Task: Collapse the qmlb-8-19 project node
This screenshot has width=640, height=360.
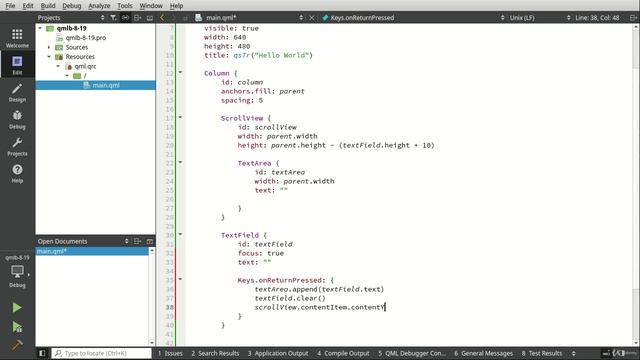Action: pyautogui.click(x=40, y=28)
